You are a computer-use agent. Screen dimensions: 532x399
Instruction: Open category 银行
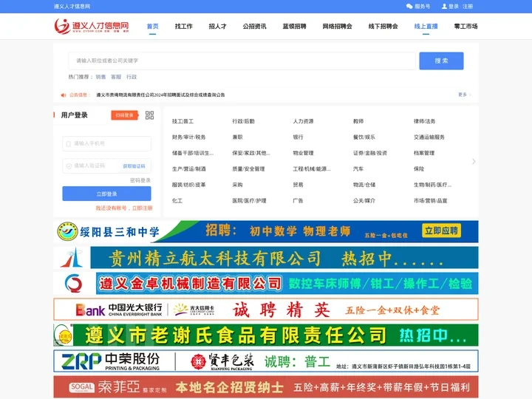298,137
